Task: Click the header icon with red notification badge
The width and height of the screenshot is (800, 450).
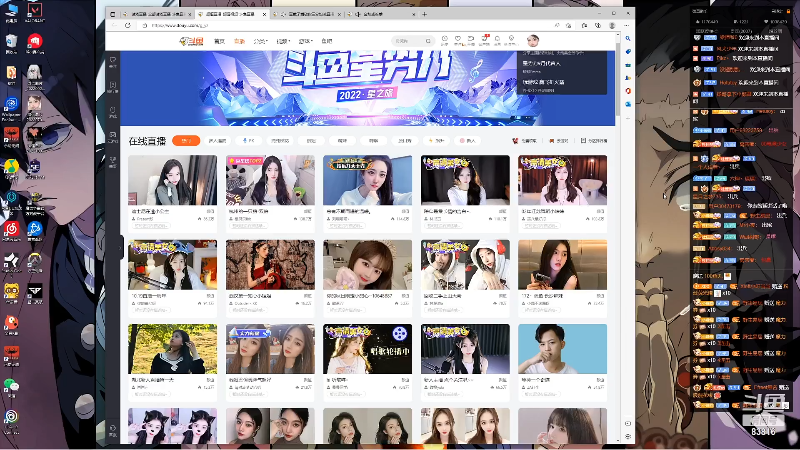Action: click(484, 40)
